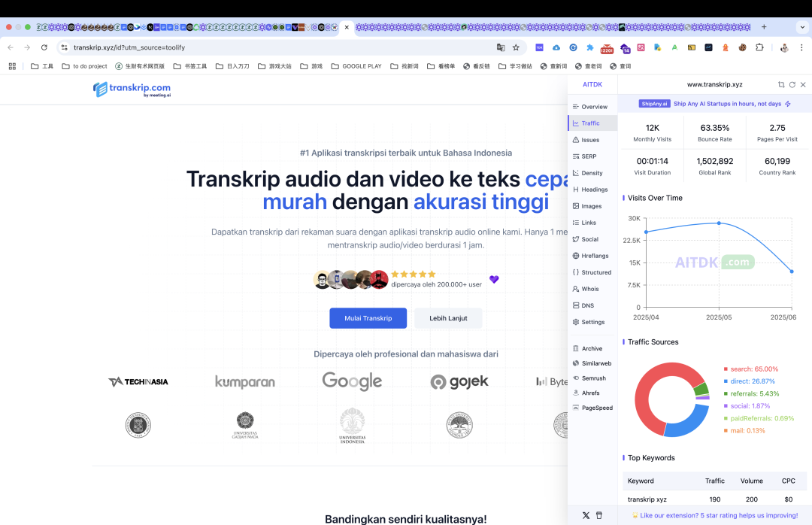The image size is (812, 525).
Task: Open Similarweb for this site
Action: point(592,364)
